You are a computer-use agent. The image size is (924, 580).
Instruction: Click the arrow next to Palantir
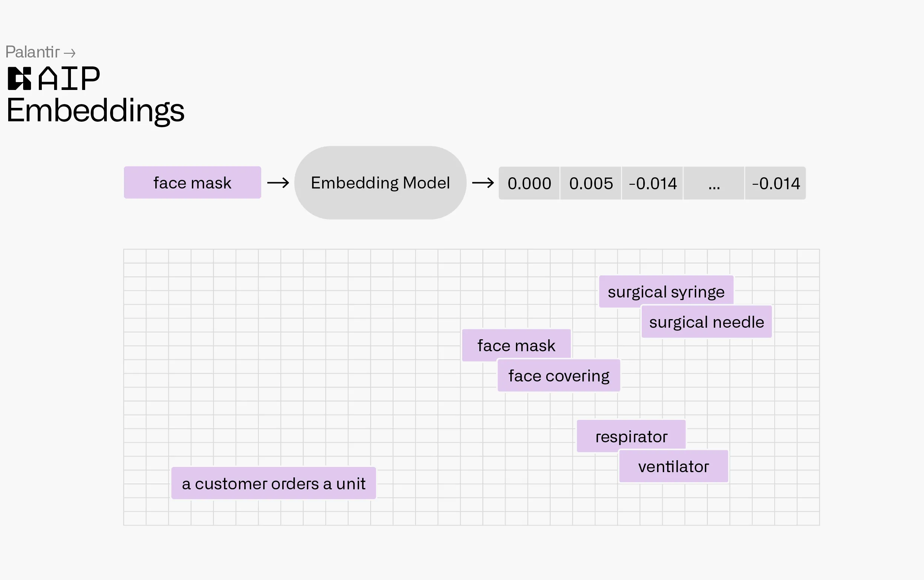tap(70, 53)
